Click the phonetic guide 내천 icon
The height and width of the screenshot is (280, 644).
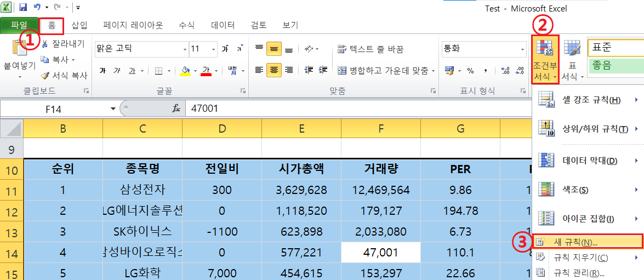click(232, 71)
